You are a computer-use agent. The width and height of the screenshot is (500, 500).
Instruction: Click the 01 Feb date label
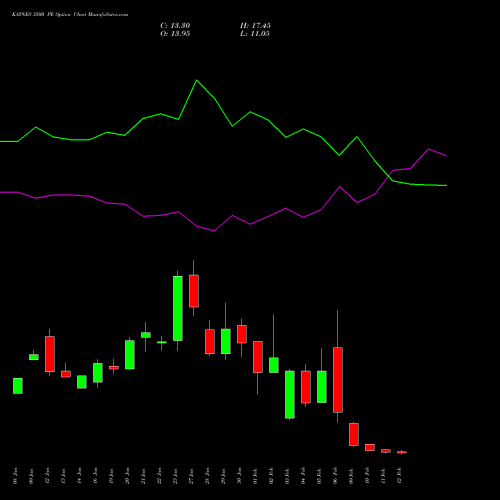(x=256, y=476)
